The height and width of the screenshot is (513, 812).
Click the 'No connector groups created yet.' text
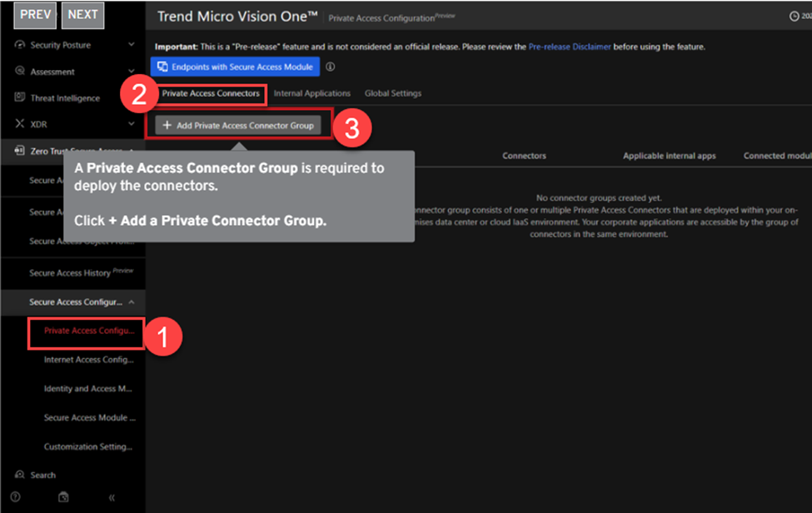(599, 197)
